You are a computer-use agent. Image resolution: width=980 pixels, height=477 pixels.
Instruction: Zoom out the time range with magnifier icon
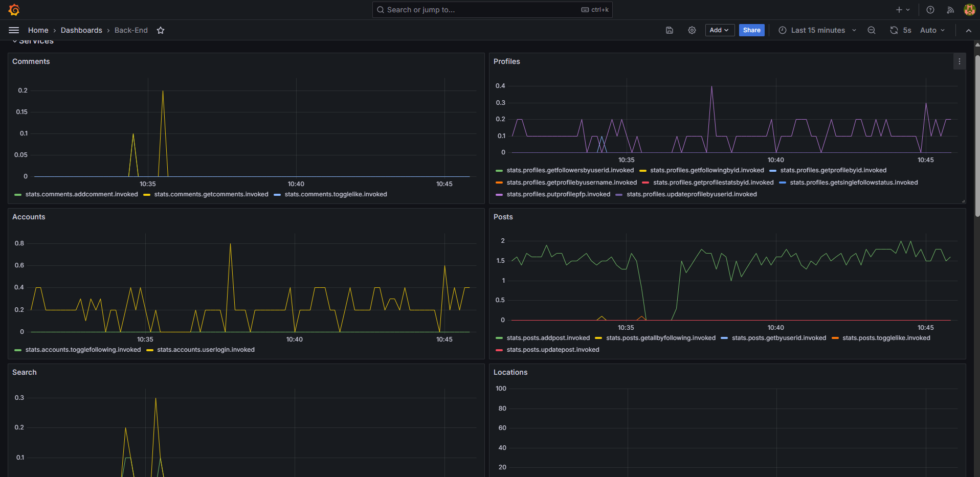872,30
